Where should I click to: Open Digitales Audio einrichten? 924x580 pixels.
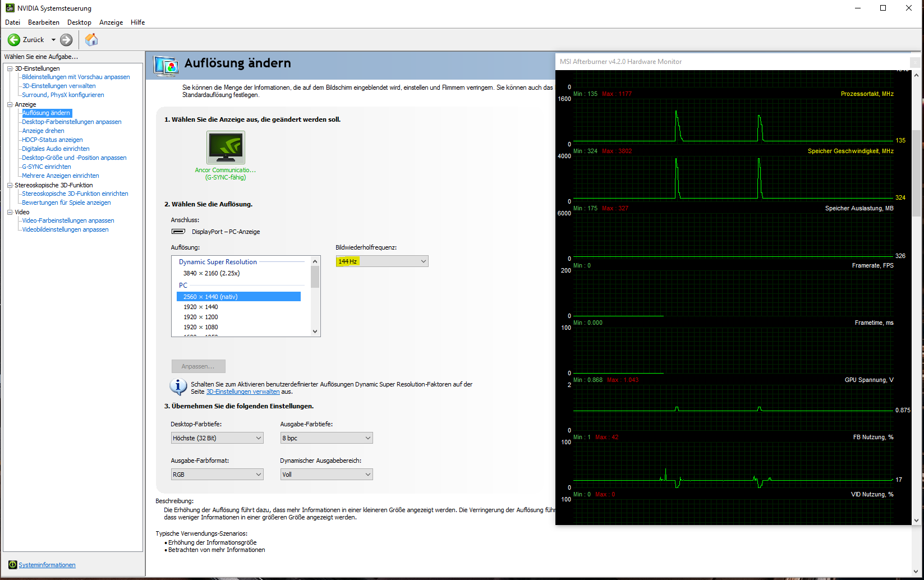click(56, 149)
